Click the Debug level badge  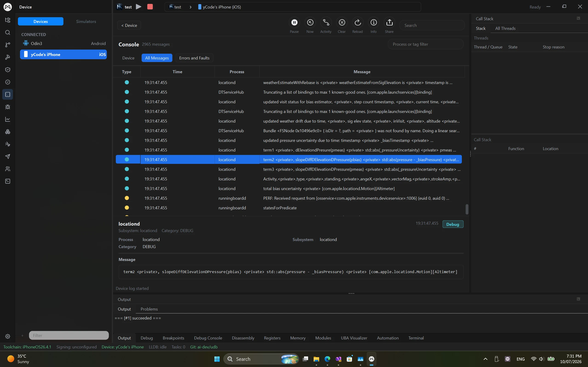pyautogui.click(x=453, y=224)
